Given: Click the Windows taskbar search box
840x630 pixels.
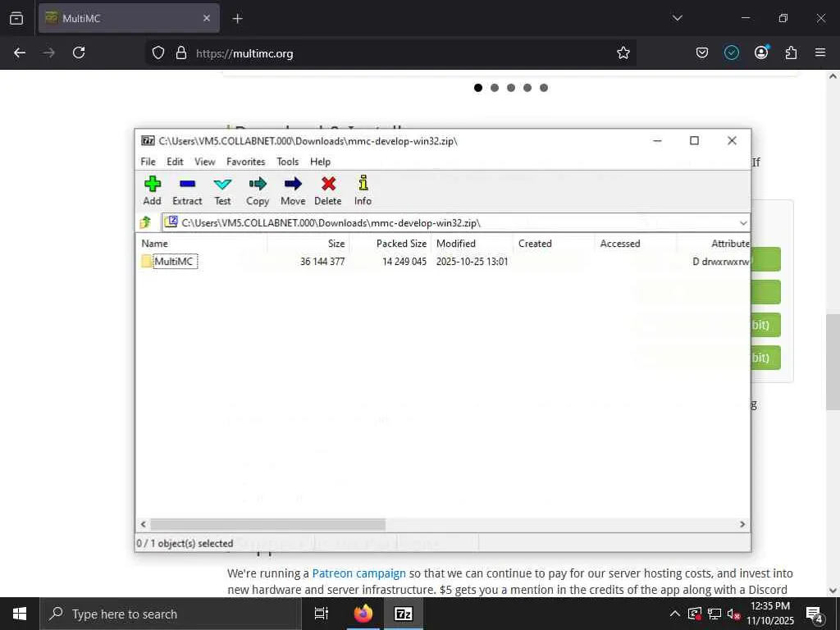Looking at the screenshot, I should [171, 614].
